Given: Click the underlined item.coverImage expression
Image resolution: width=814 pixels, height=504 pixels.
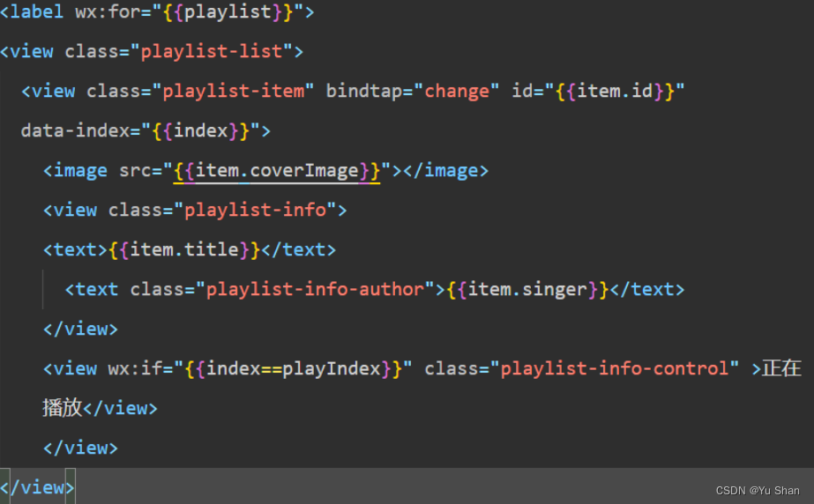Looking at the screenshot, I should click(x=276, y=171).
